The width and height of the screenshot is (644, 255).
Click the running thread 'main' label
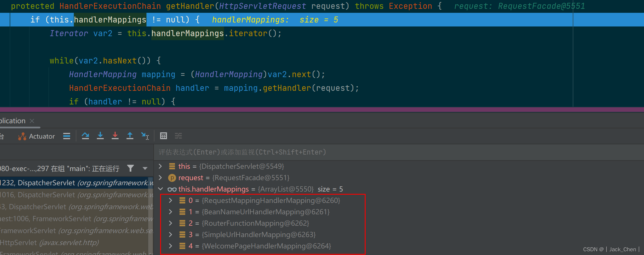click(60, 168)
